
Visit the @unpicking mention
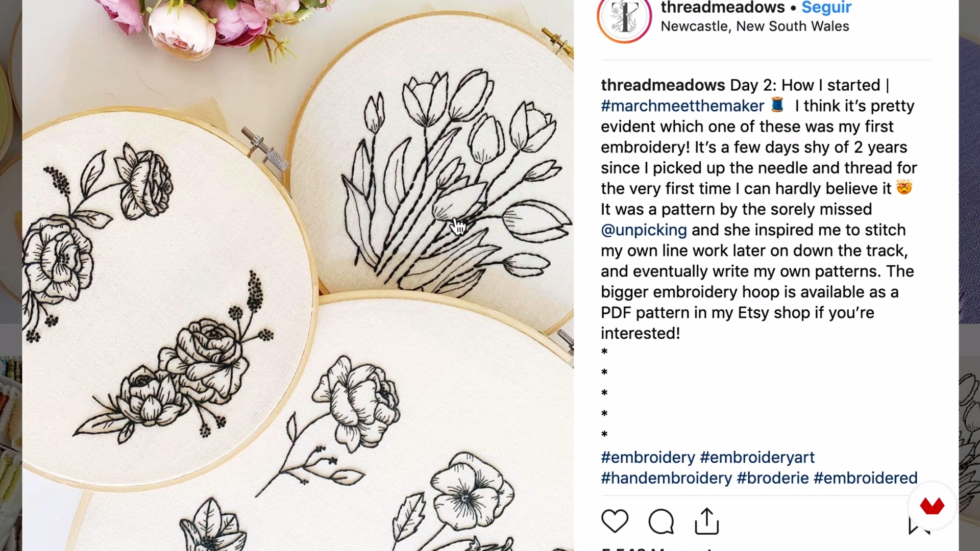pyautogui.click(x=644, y=230)
